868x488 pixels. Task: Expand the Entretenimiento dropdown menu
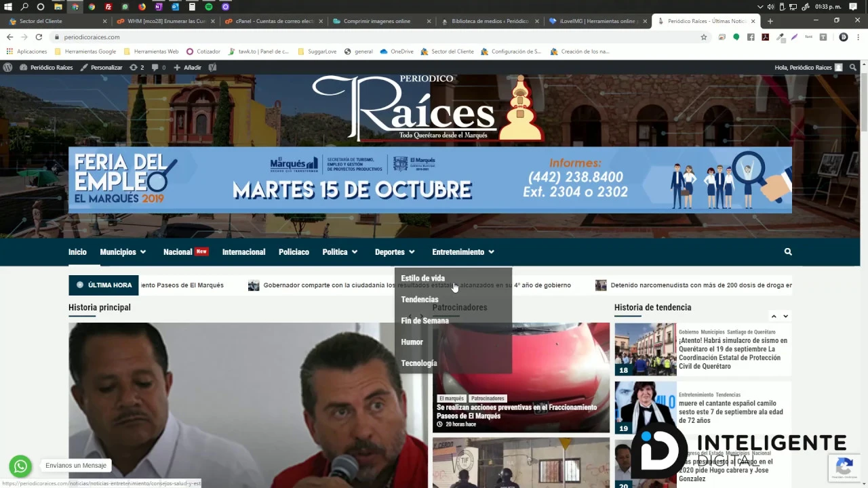pos(463,252)
